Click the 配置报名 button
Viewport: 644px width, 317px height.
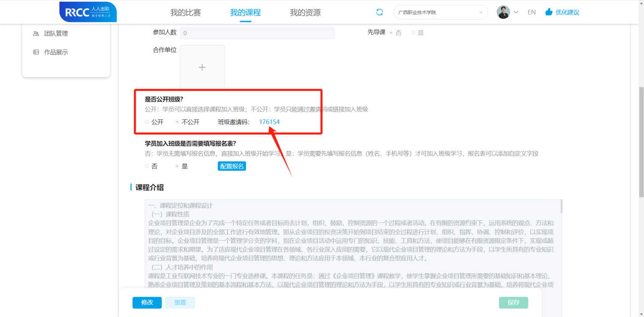(x=232, y=166)
